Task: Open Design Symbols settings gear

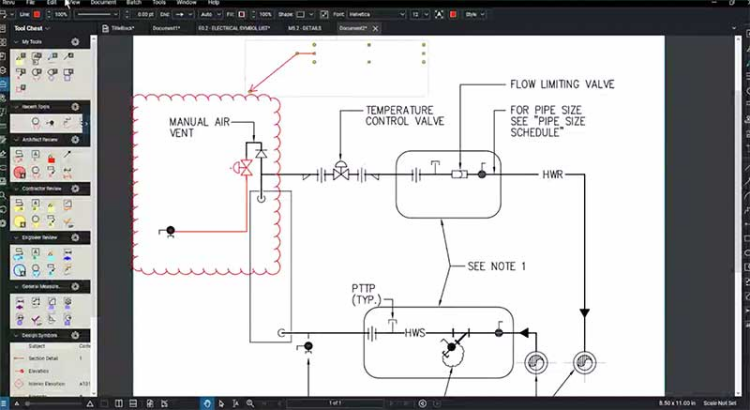Action: pos(75,335)
